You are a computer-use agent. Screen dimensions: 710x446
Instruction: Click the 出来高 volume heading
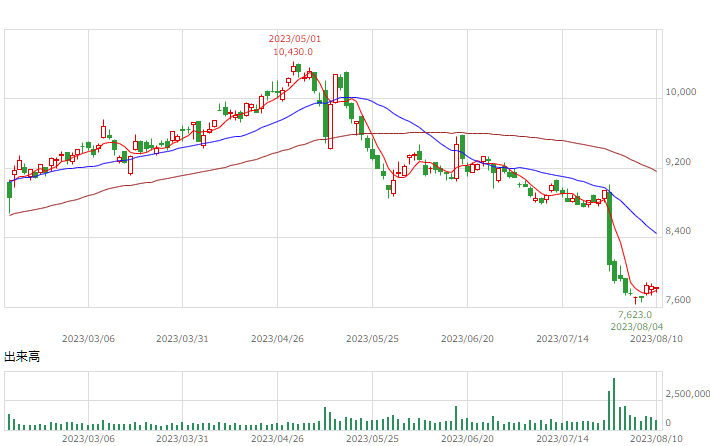coord(22,356)
